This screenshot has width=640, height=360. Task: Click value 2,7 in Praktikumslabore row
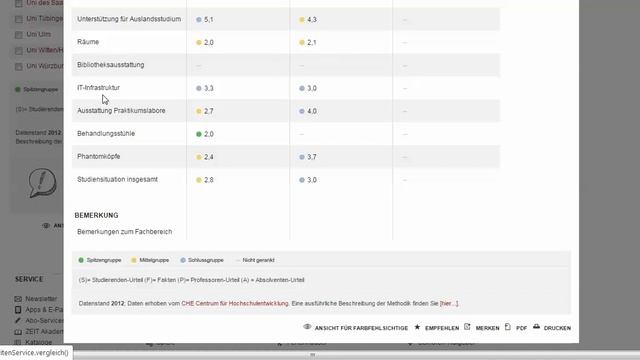pyautogui.click(x=209, y=111)
